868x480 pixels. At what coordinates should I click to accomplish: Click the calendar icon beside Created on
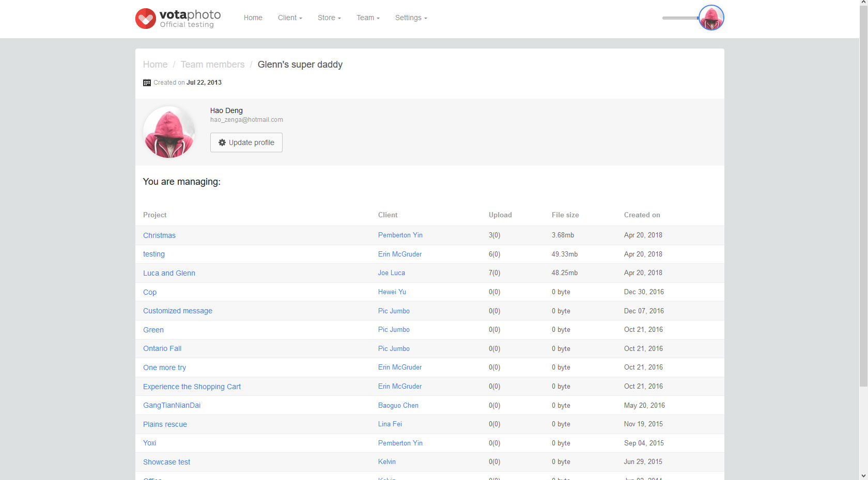click(x=147, y=83)
